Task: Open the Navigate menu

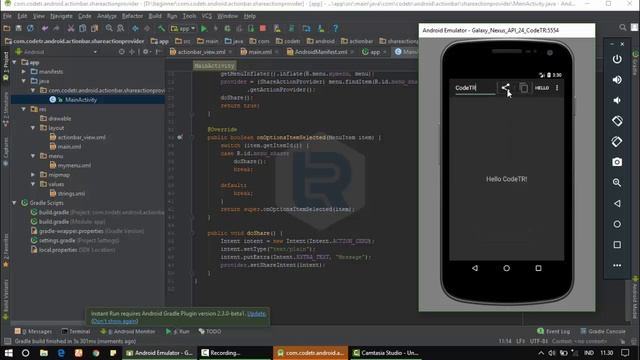Action: point(61,16)
